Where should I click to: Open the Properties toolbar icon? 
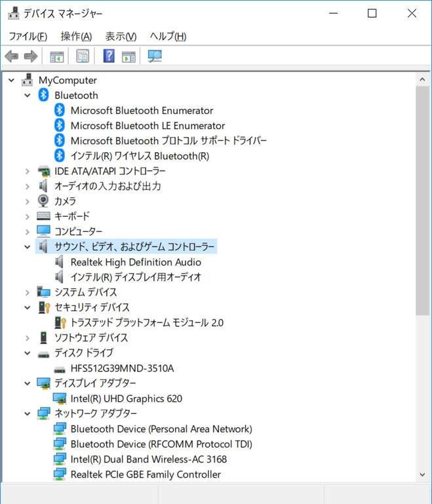[x=83, y=56]
